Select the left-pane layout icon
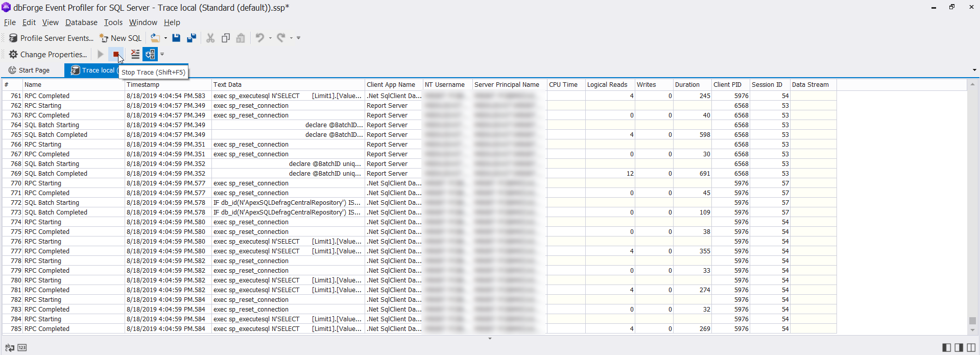Image resolution: width=980 pixels, height=355 pixels. click(946, 348)
